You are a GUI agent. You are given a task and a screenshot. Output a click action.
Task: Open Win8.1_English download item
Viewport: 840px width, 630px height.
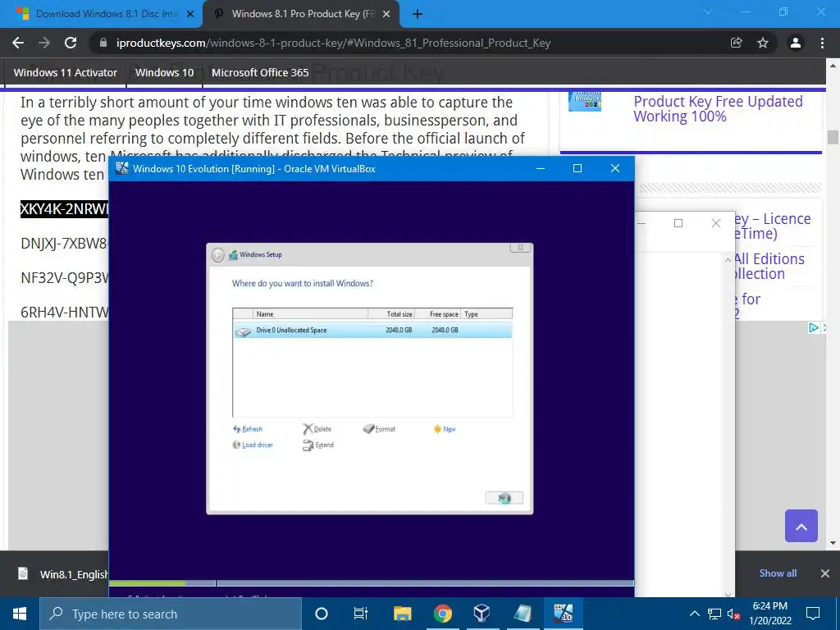pyautogui.click(x=62, y=573)
